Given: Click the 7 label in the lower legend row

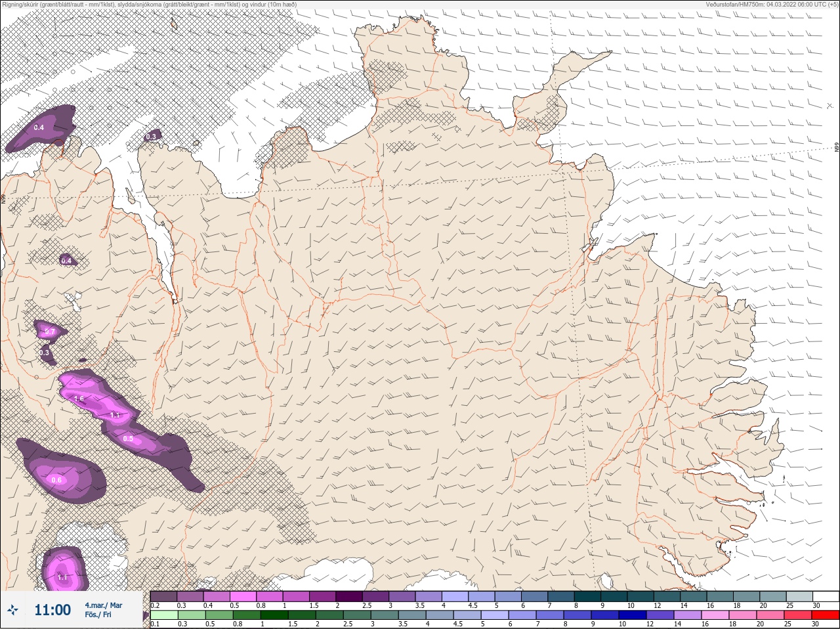Looking at the screenshot, I should pyautogui.click(x=537, y=624).
